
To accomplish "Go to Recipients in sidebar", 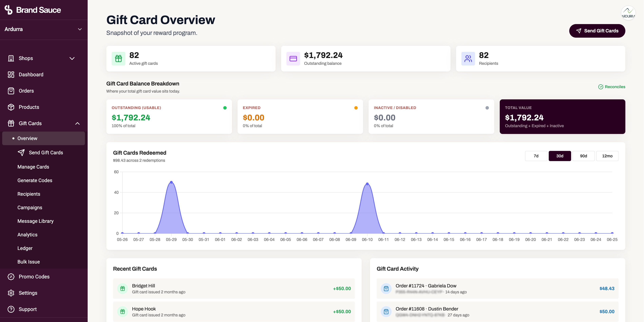I will (29, 194).
